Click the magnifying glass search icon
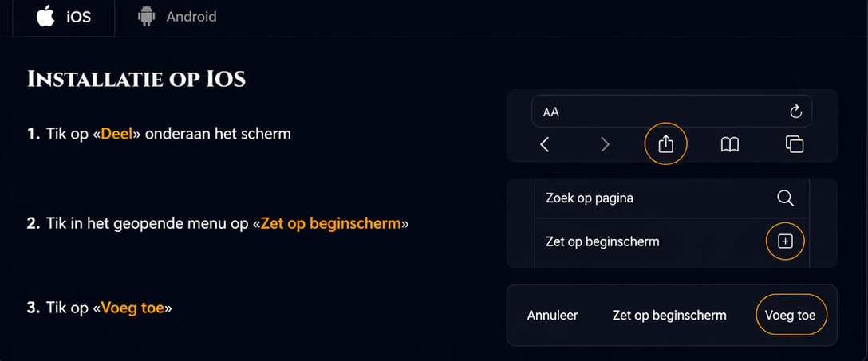Screen dimensions: 868x361 coord(785,198)
